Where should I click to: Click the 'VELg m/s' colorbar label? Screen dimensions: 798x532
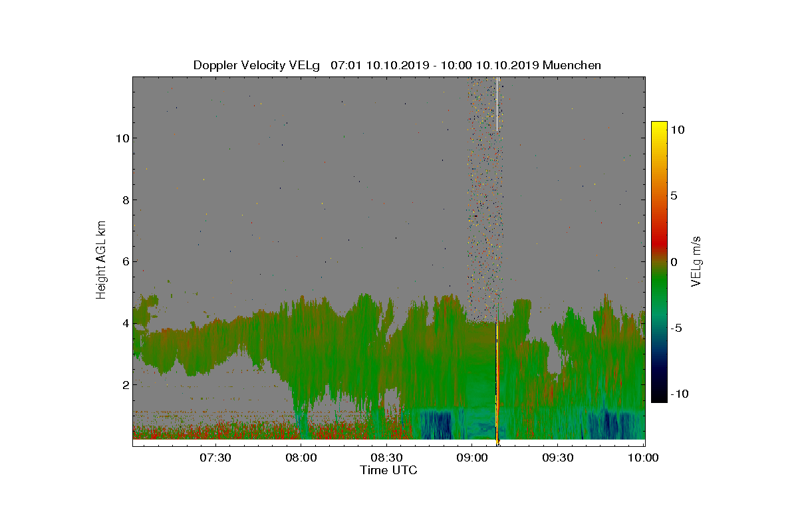(696, 260)
